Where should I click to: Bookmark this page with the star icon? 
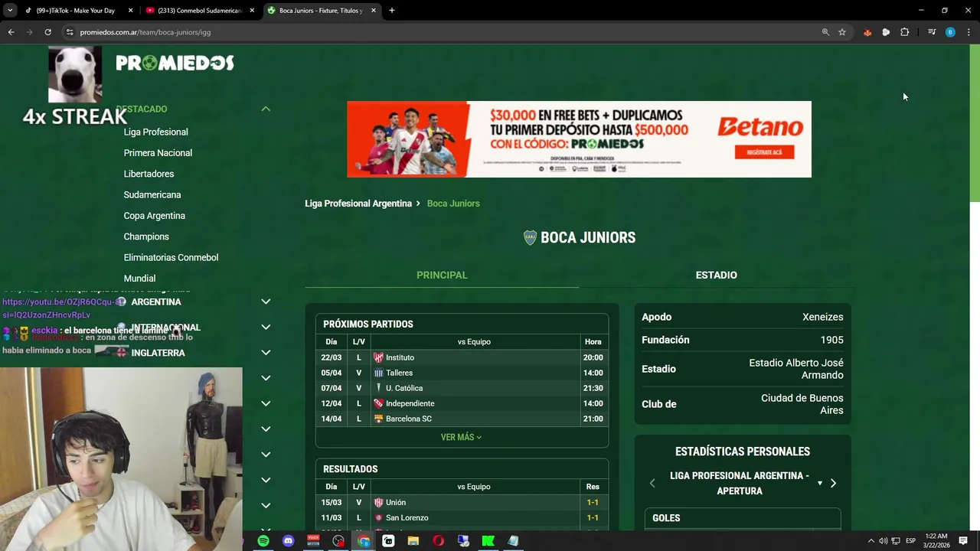[842, 32]
